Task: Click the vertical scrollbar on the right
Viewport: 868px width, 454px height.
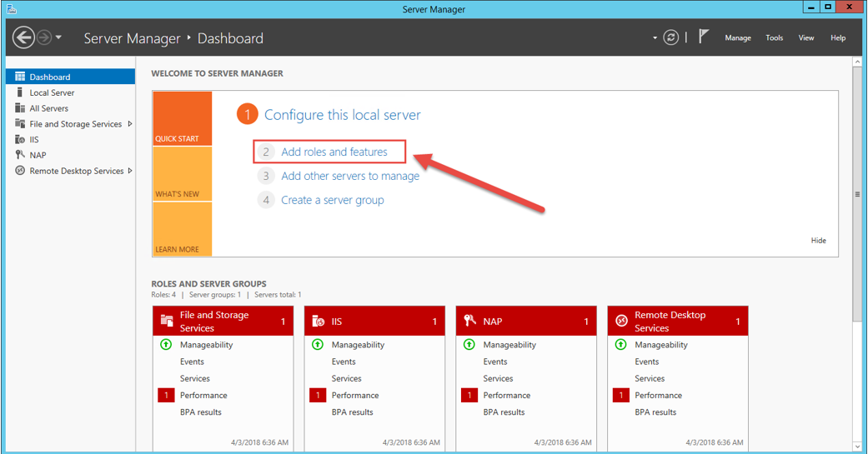Action: click(857, 193)
